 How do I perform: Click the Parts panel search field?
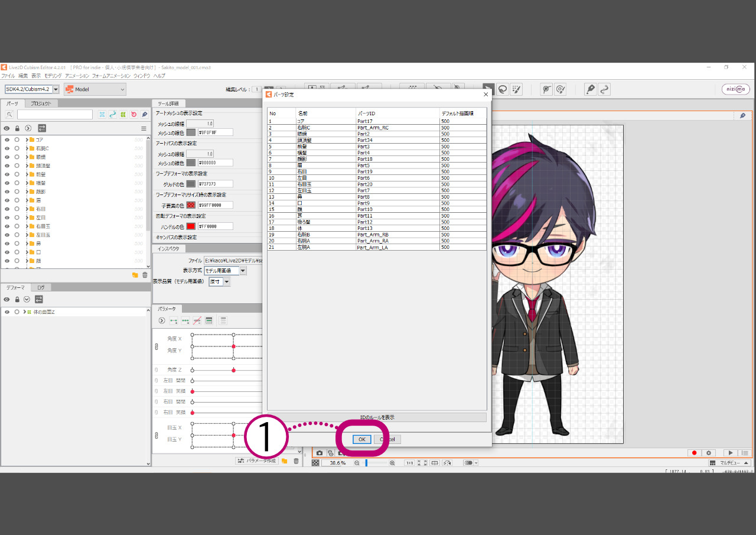coord(54,115)
